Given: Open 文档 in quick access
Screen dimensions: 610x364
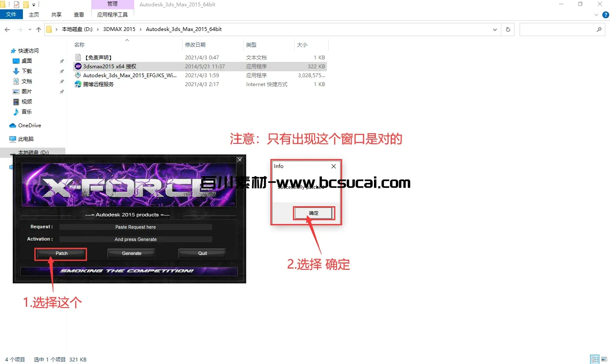Looking at the screenshot, I should (x=26, y=81).
